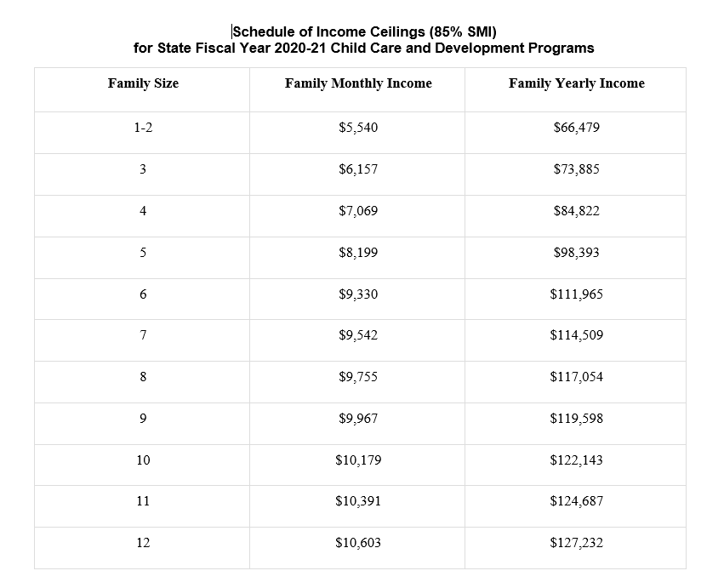Click the title line Schedule of Income Ceilings
The height and width of the screenshot is (588, 724).
(x=364, y=31)
